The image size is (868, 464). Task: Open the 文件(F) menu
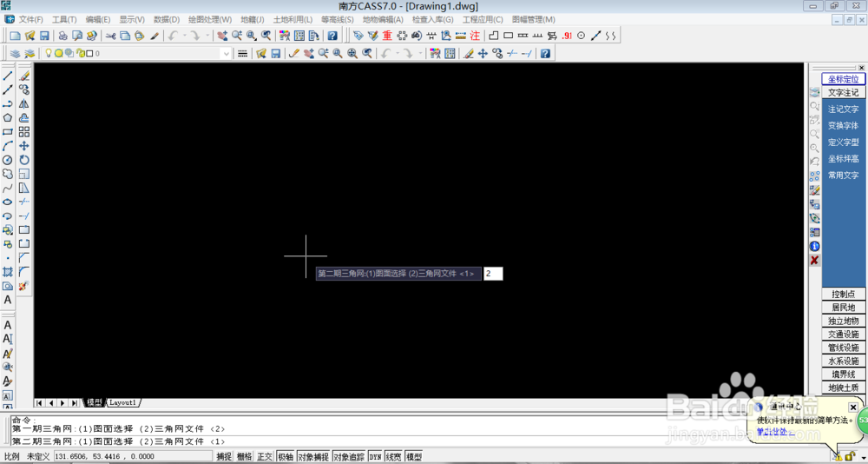(x=31, y=19)
